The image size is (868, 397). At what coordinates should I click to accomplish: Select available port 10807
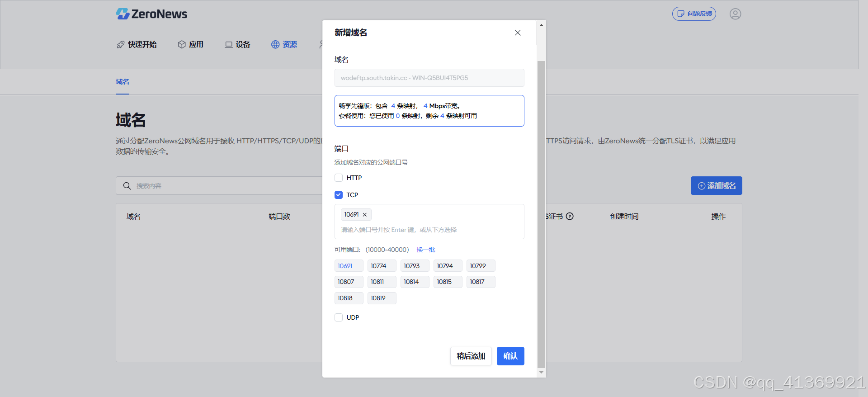tap(349, 282)
